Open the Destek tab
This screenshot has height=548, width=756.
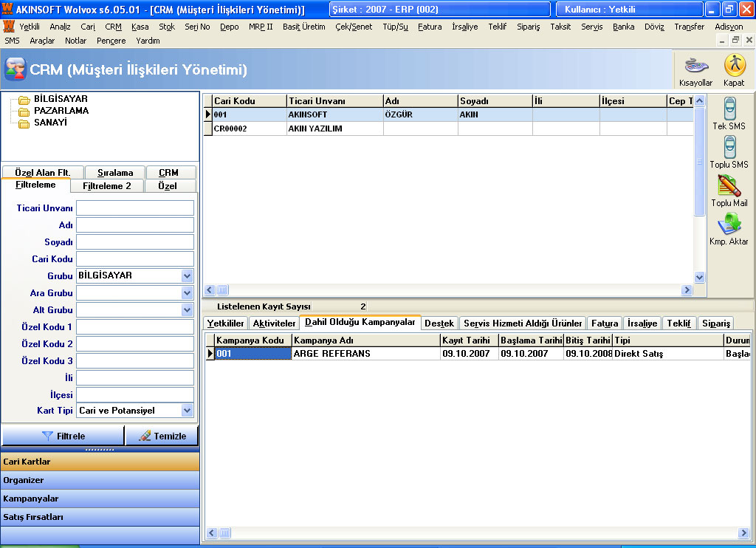[x=439, y=323]
